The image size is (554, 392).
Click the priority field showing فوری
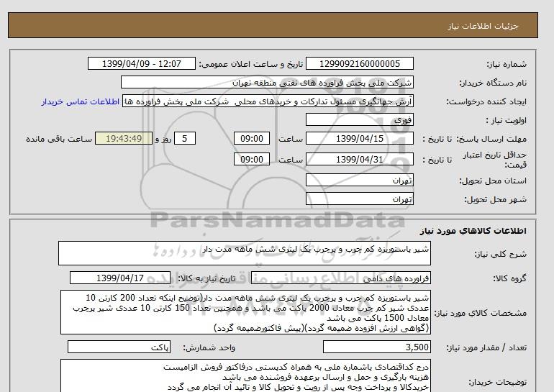click(359, 119)
